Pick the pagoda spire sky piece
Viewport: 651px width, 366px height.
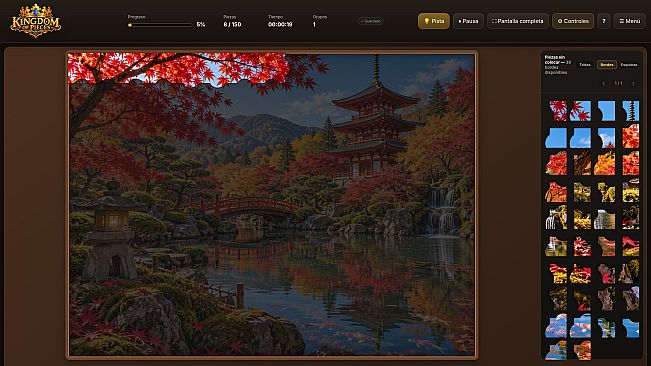click(631, 111)
